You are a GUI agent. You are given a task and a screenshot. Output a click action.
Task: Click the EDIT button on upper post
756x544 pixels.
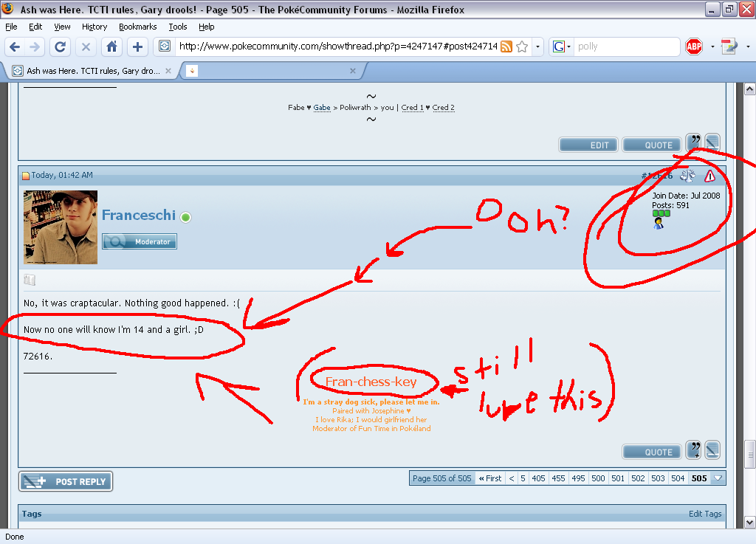click(x=588, y=145)
